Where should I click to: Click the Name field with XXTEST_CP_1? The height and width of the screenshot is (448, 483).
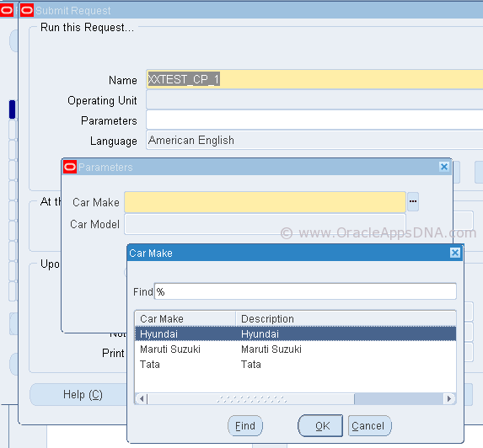(314, 79)
